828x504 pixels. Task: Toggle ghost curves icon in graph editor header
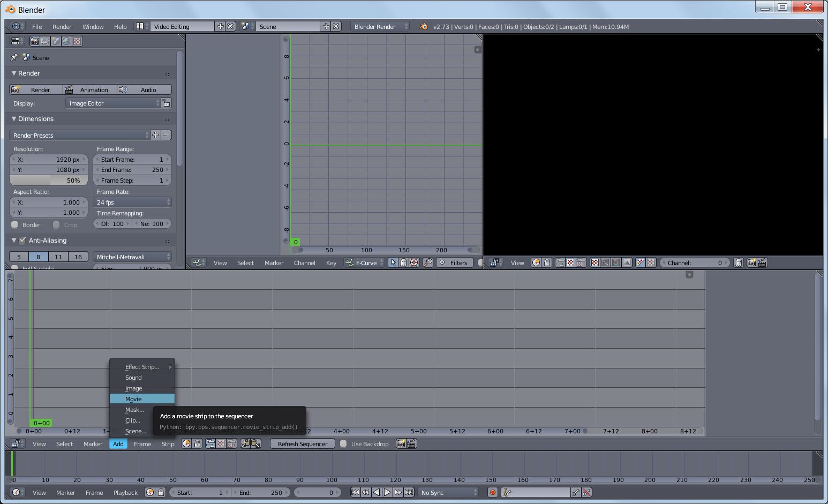click(403, 262)
